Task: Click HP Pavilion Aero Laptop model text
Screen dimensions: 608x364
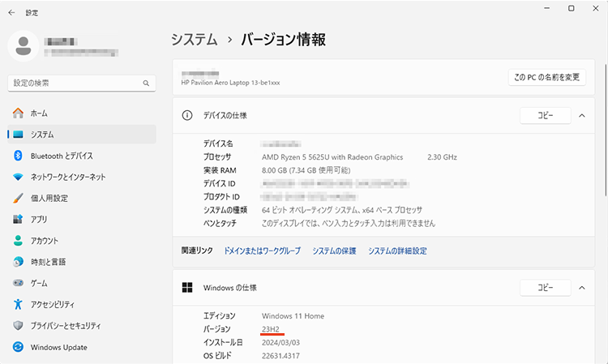Action: point(230,83)
